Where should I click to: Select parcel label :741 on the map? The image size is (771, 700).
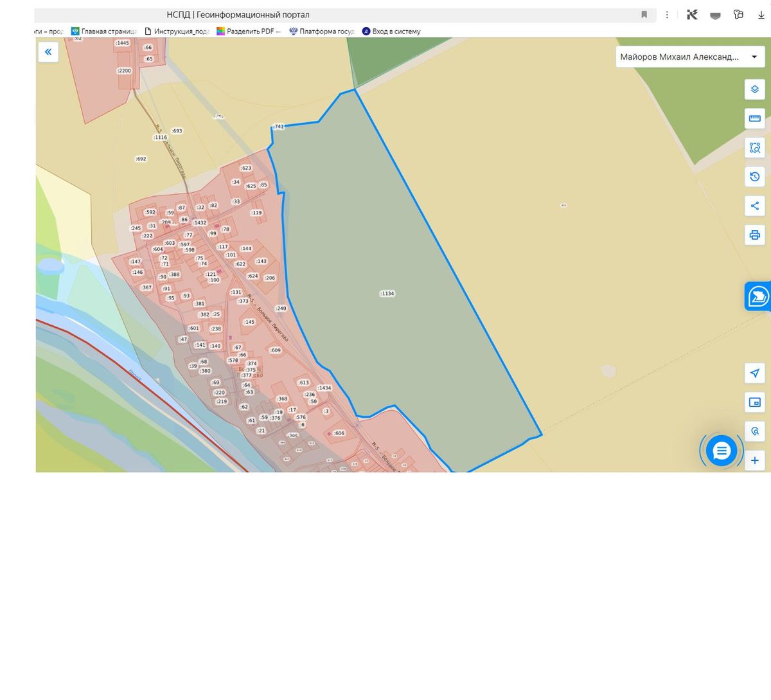(x=278, y=127)
